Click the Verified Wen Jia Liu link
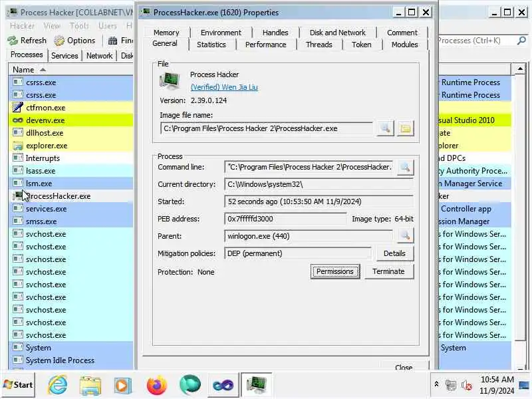Viewport: 532px width, 399px height. tap(224, 87)
